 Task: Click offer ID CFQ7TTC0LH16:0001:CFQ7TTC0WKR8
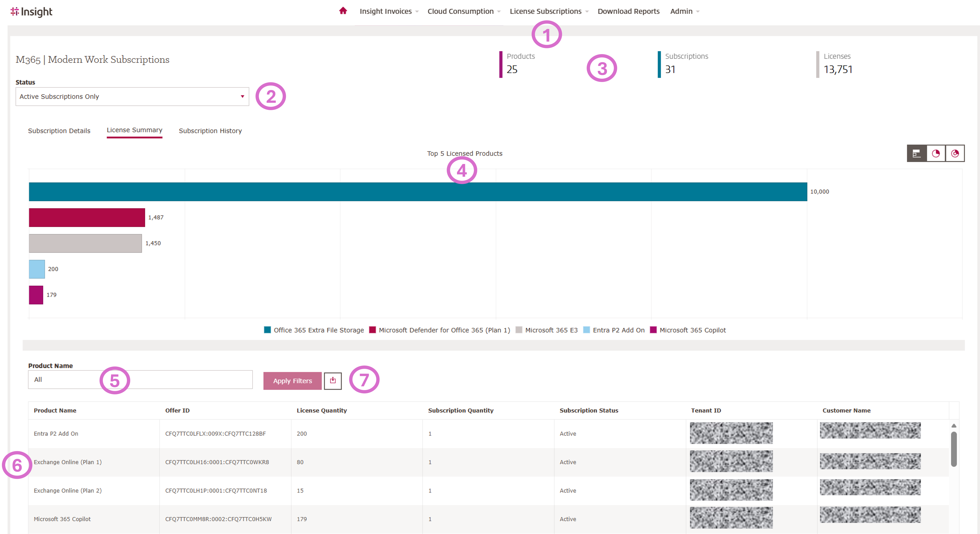pyautogui.click(x=217, y=462)
